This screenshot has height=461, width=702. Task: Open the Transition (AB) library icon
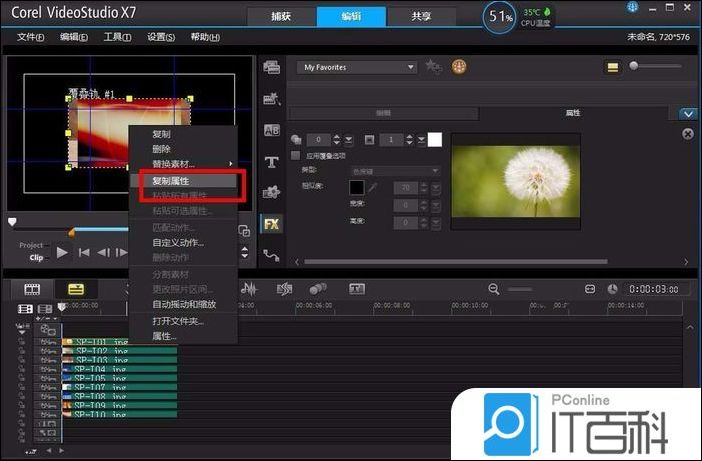[272, 130]
